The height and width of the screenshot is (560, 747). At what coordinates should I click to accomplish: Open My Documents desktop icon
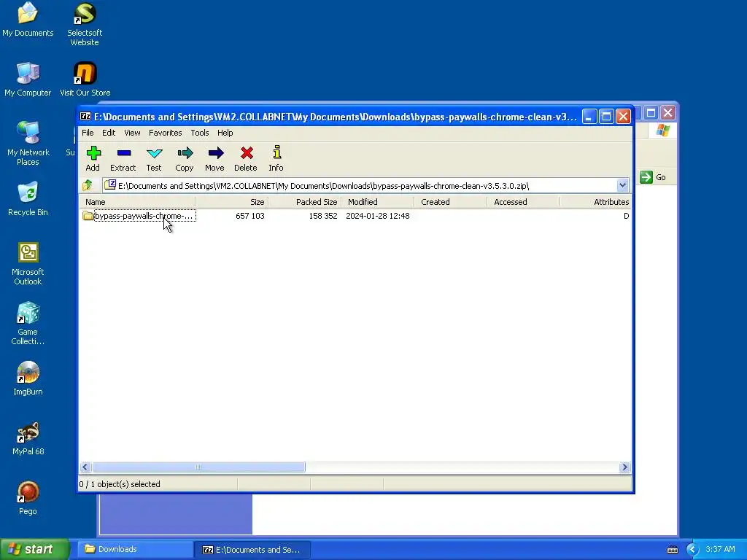point(28,20)
